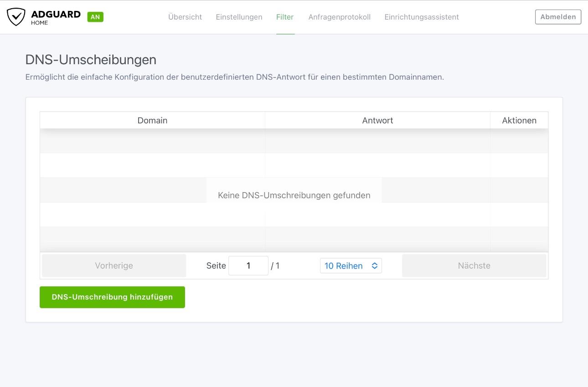Screen dimensions: 588x387
Task: Open the Einstellungen menu
Action: coord(239,17)
